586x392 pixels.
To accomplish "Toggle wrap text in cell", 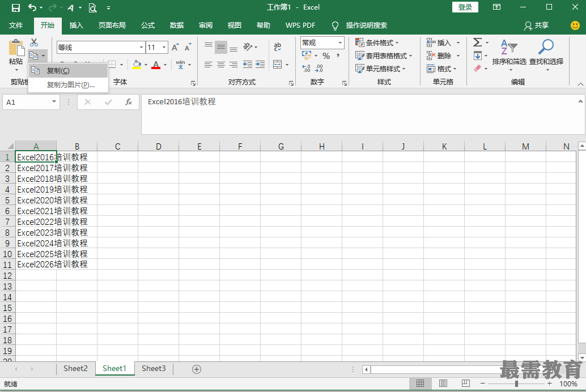I will [277, 47].
